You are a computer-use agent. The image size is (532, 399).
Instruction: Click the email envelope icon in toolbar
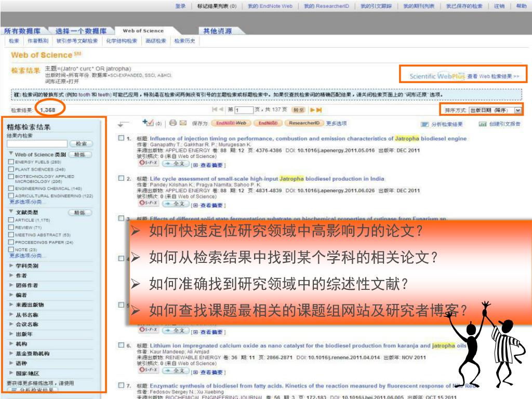183,123
